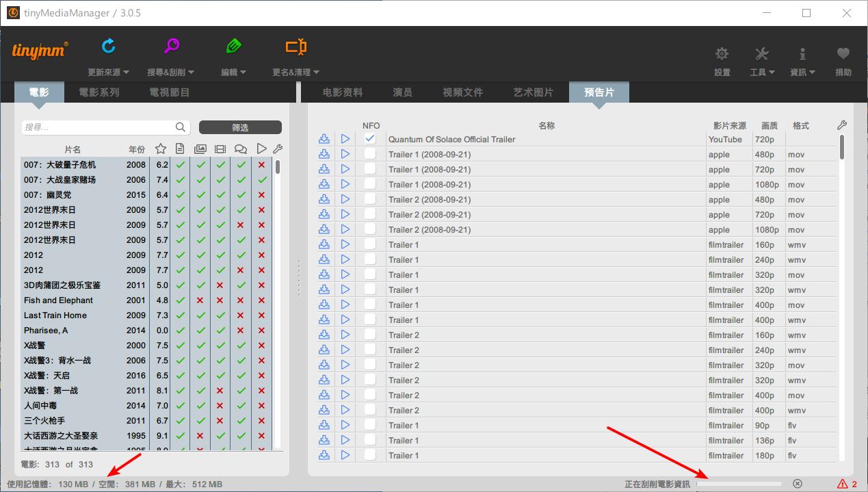Sort movies by 年份 column header
The height and width of the screenshot is (492, 868).
pyautogui.click(x=136, y=149)
